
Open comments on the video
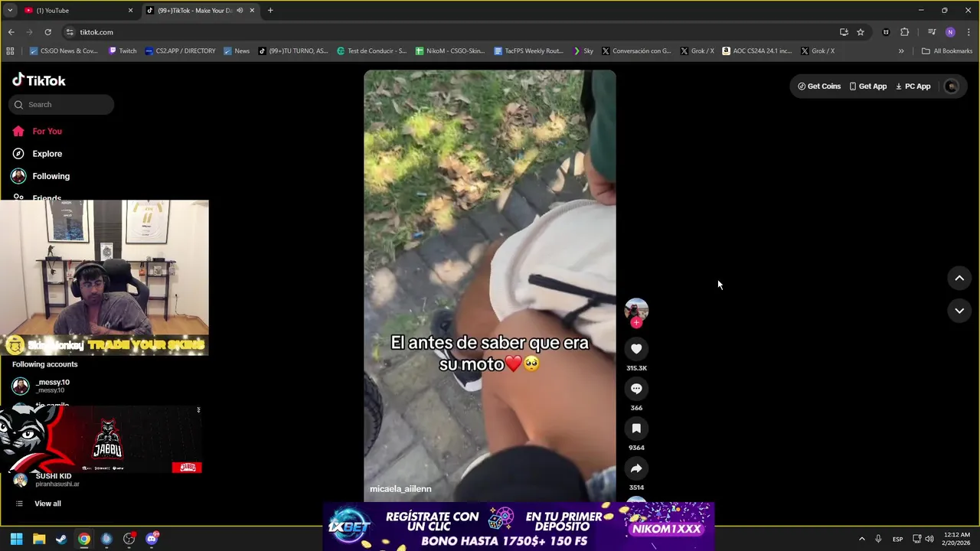tap(636, 389)
